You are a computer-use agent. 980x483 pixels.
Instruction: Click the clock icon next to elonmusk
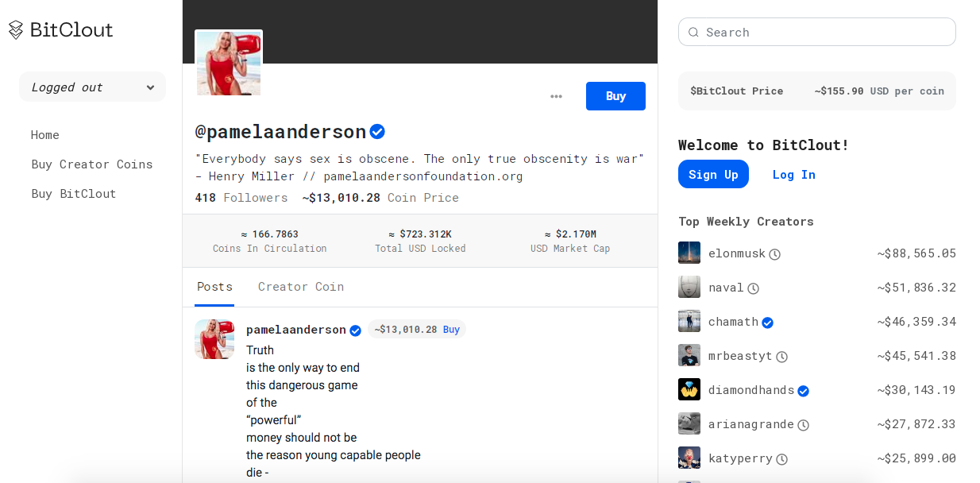pos(775,254)
